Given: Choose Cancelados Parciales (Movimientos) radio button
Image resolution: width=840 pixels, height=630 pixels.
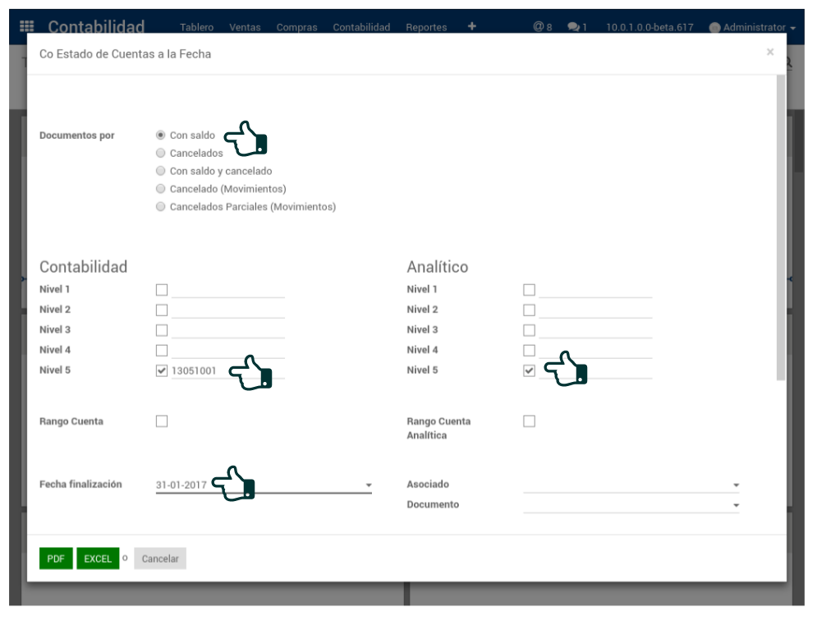Looking at the screenshot, I should (x=161, y=208).
